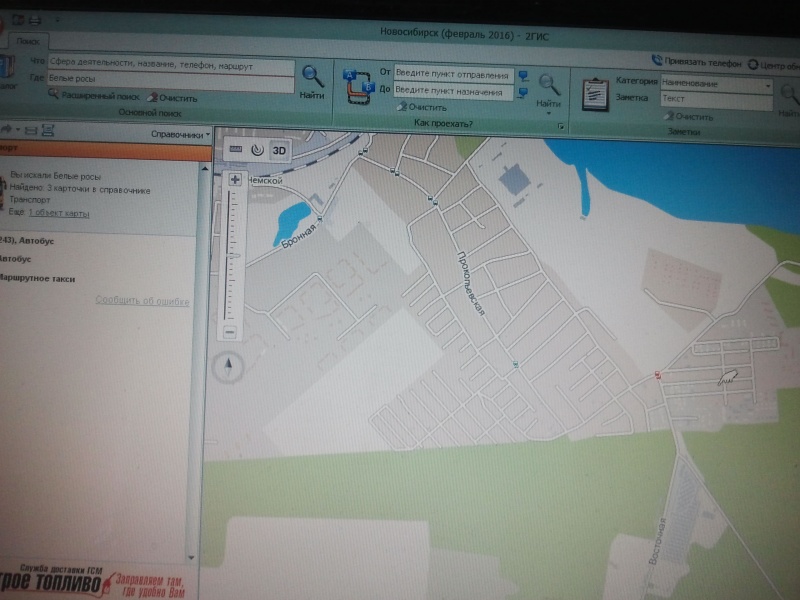Expand the Как проехать panel launcher

click(561, 126)
